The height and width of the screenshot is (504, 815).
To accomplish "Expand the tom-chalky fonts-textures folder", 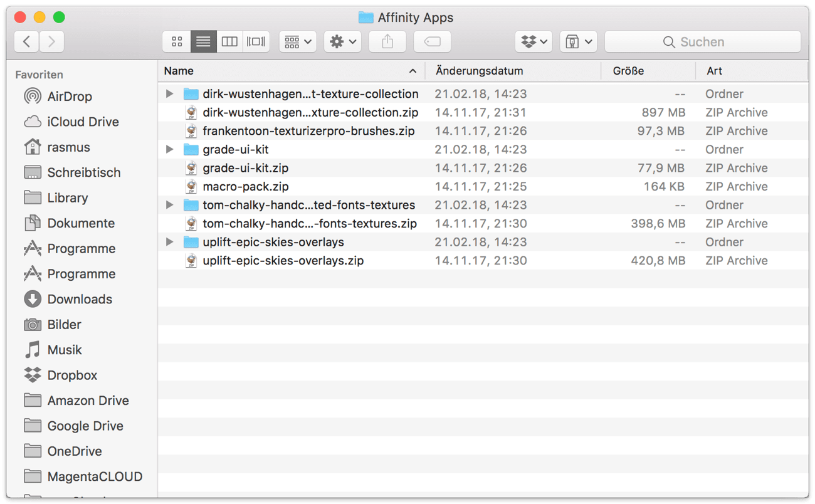I will pos(170,205).
